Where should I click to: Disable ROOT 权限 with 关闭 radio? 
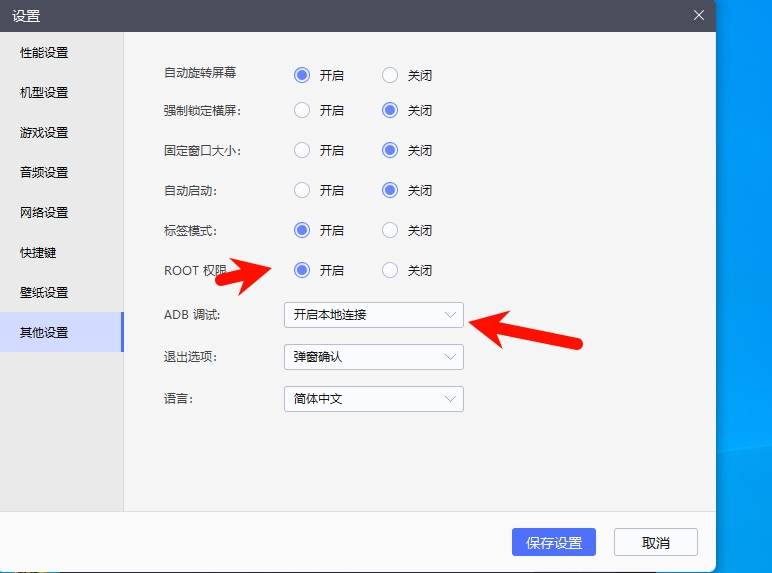[390, 270]
